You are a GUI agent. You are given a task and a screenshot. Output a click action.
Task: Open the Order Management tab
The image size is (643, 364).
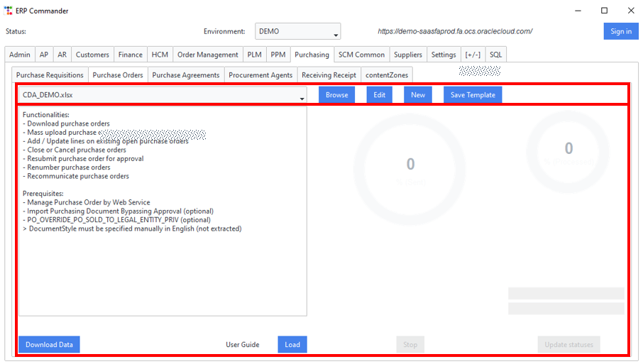click(207, 55)
